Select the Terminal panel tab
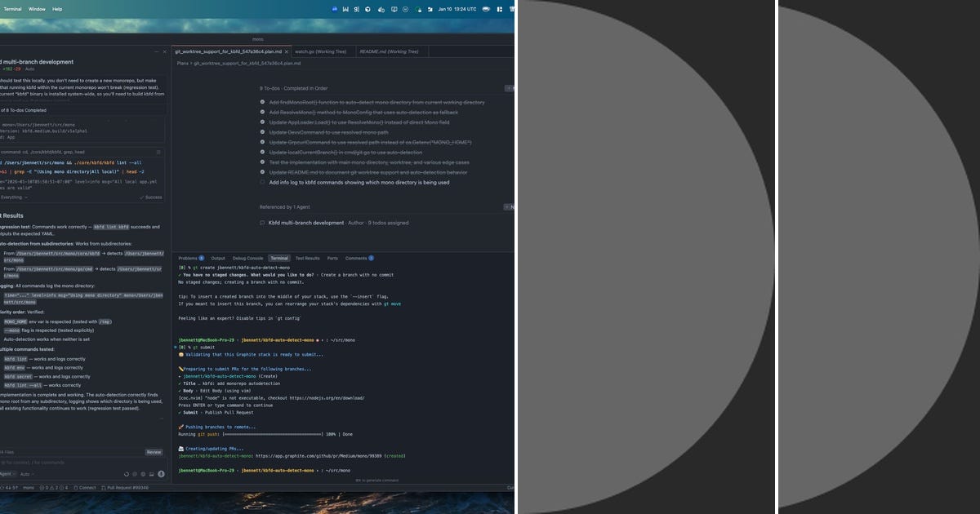The height and width of the screenshot is (514, 980). (279, 258)
